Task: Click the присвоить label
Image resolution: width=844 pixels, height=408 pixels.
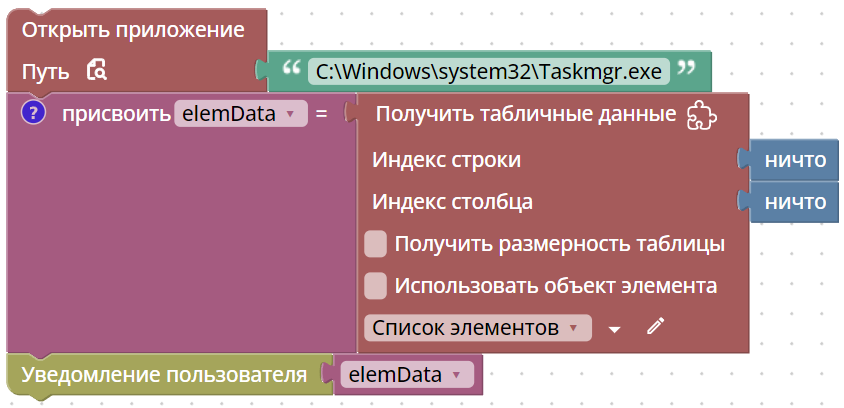Action: 116,114
